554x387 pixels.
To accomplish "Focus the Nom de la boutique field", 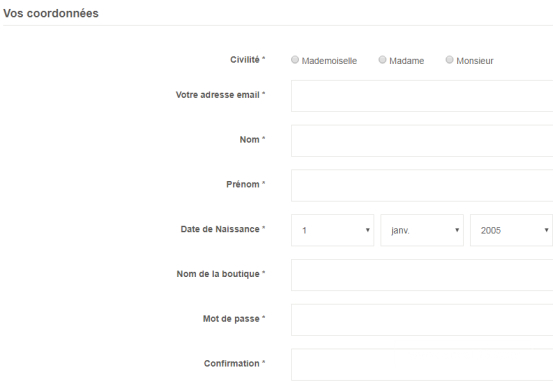I will click(x=422, y=275).
